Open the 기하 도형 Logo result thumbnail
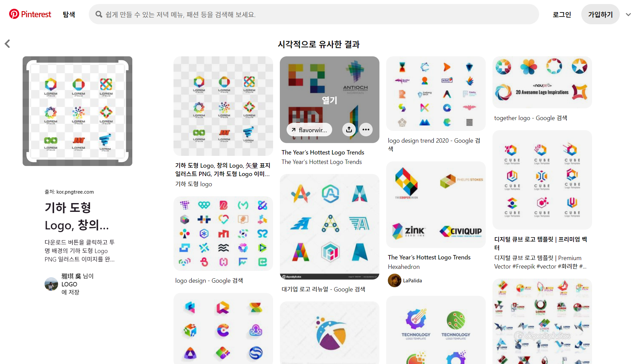This screenshot has width=638, height=364. tap(223, 106)
